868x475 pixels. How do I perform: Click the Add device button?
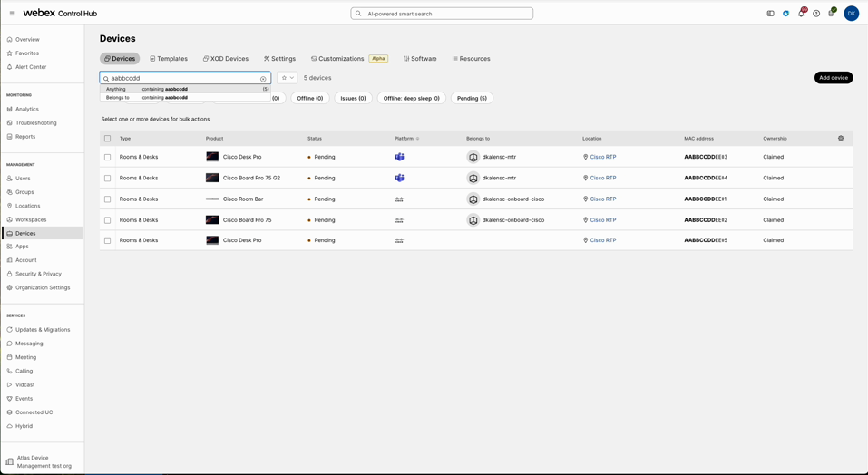[x=833, y=78]
